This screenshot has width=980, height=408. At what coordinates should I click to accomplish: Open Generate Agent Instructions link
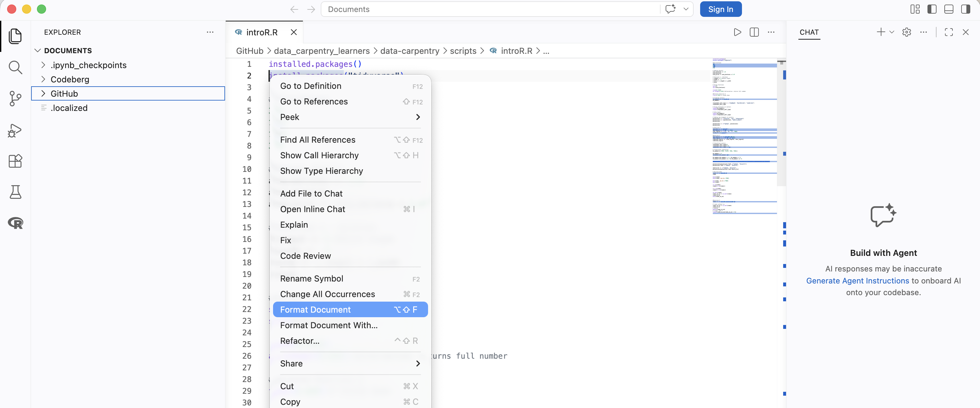pos(857,281)
